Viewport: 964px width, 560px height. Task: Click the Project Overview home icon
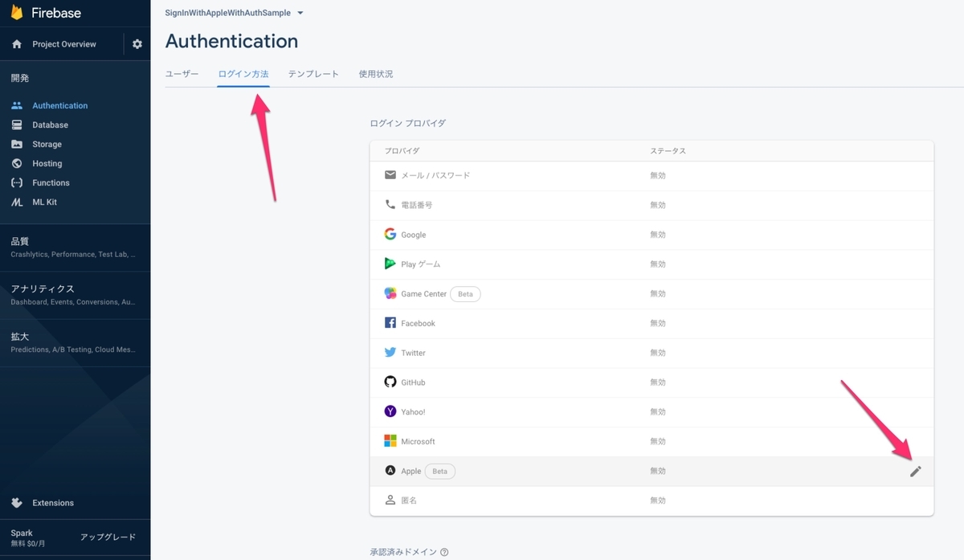pos(17,44)
